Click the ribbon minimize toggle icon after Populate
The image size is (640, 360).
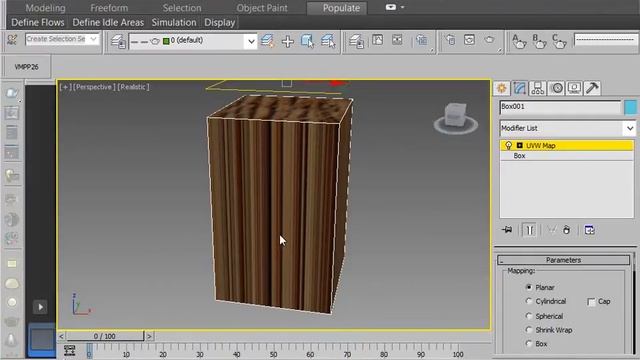pyautogui.click(x=391, y=7)
